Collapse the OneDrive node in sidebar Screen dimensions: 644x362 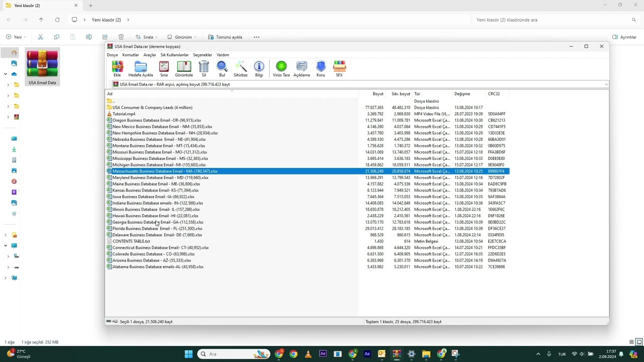coord(6,74)
